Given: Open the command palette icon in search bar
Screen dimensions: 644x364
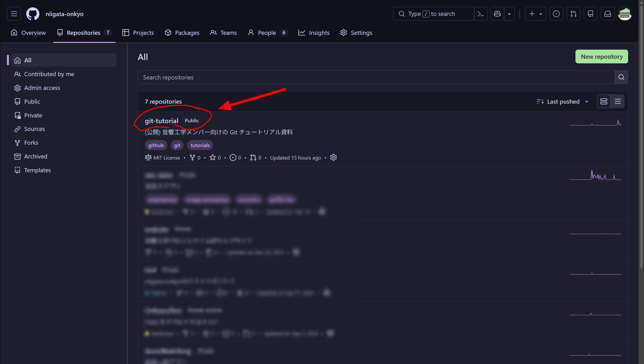Looking at the screenshot, I should pos(481,14).
